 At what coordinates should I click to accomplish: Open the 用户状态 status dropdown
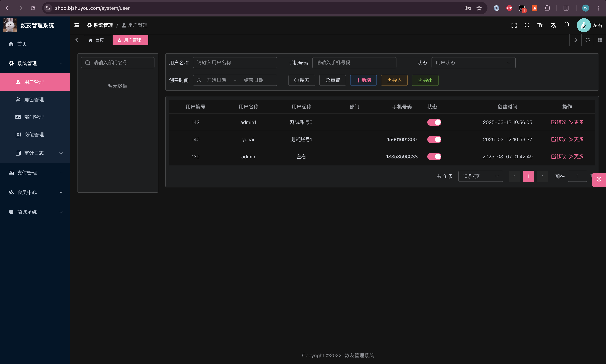pyautogui.click(x=473, y=63)
